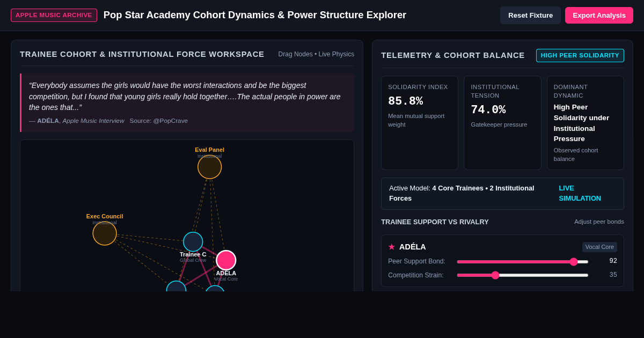This screenshot has height=338, width=644.
Task: Click the Reset Fixture button
Action: click(x=530, y=15)
